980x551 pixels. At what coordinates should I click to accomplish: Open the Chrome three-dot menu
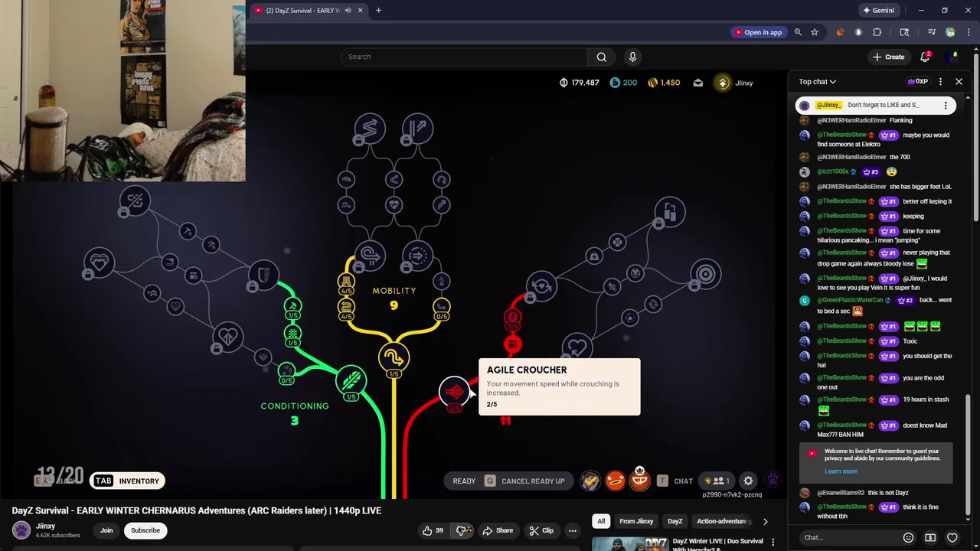[969, 32]
